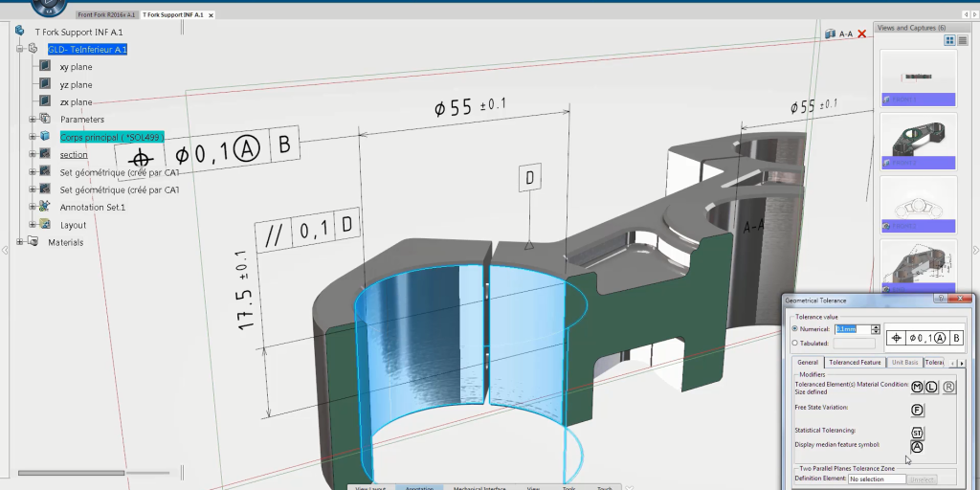980x490 pixels.
Task: Open Geometrical Tolerance help question mark
Action: [x=942, y=299]
